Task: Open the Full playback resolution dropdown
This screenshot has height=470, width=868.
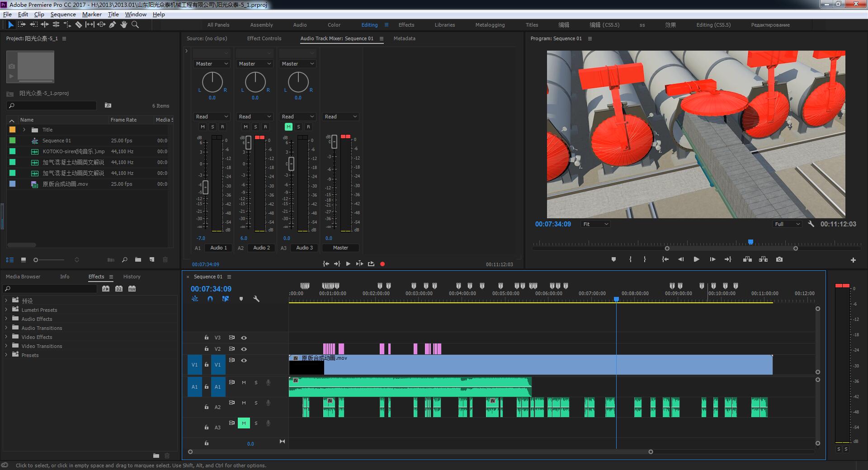Action: click(x=787, y=224)
